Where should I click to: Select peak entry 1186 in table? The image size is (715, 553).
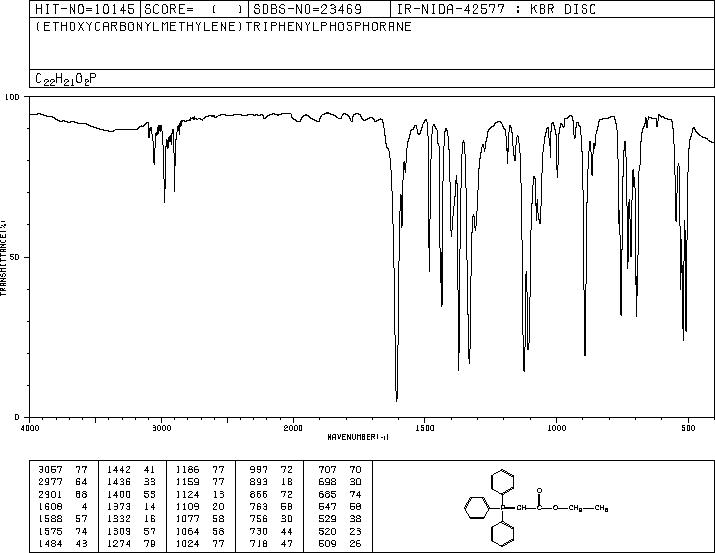200,470
